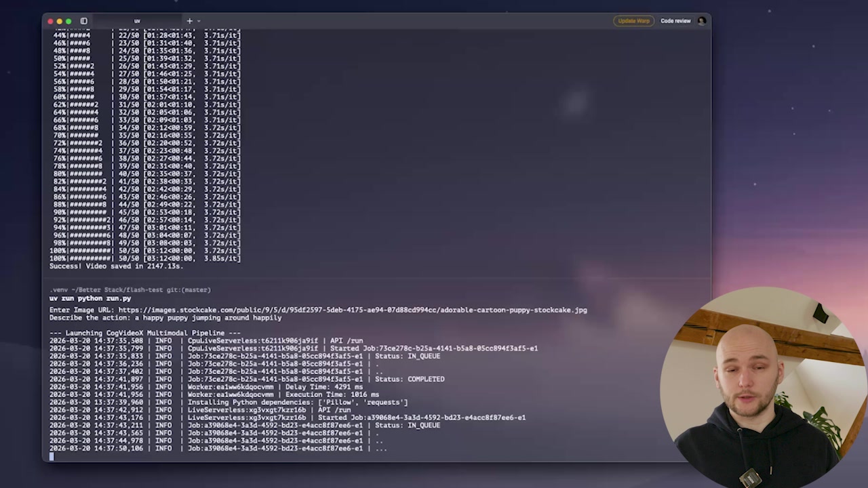Open the user account avatar menu
This screenshot has width=868, height=488.
(x=702, y=21)
